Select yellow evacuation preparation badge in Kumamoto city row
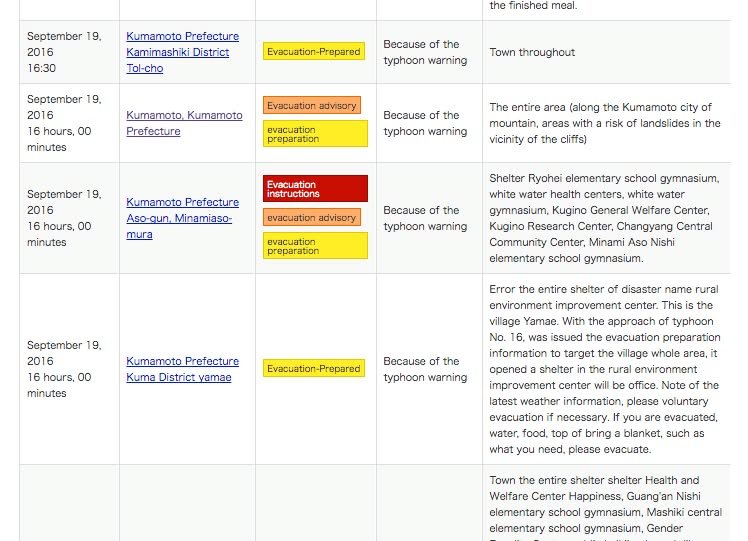Viewport: 748px width, 541px height. pos(315,134)
